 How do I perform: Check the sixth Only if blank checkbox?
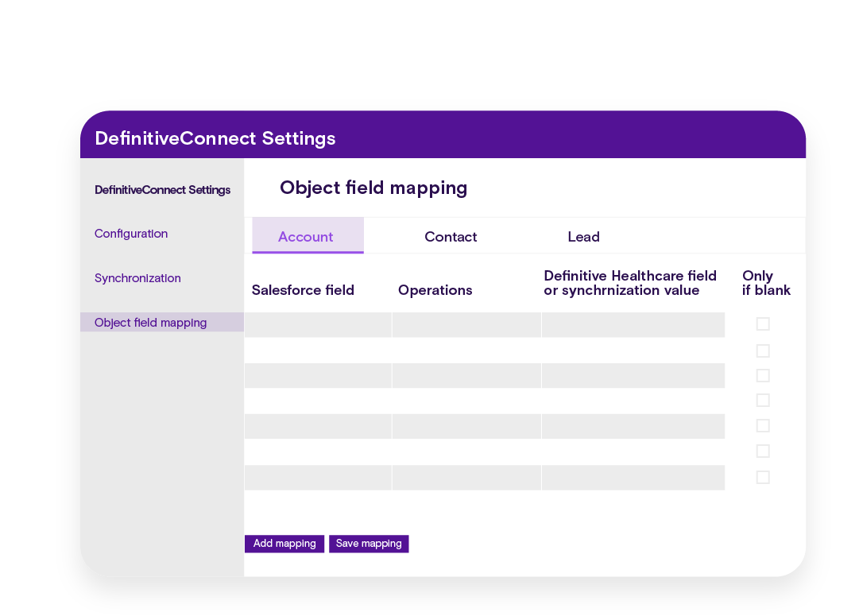pos(763,451)
